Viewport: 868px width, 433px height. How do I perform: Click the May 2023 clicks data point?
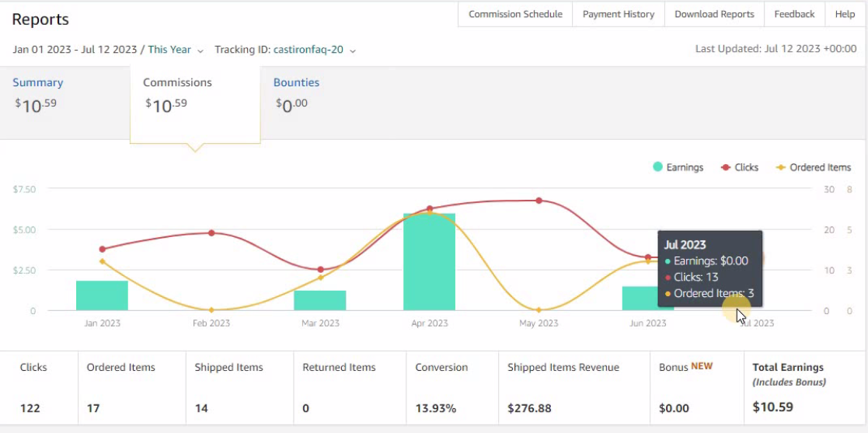click(539, 201)
